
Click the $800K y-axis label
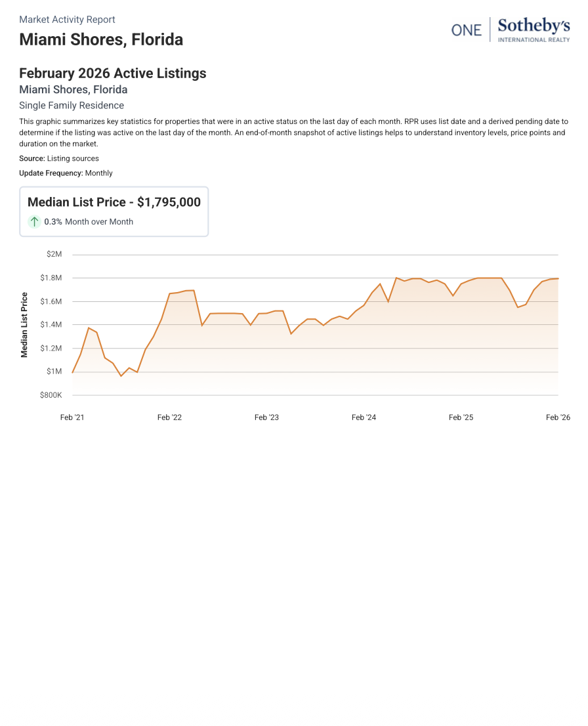[x=51, y=395]
